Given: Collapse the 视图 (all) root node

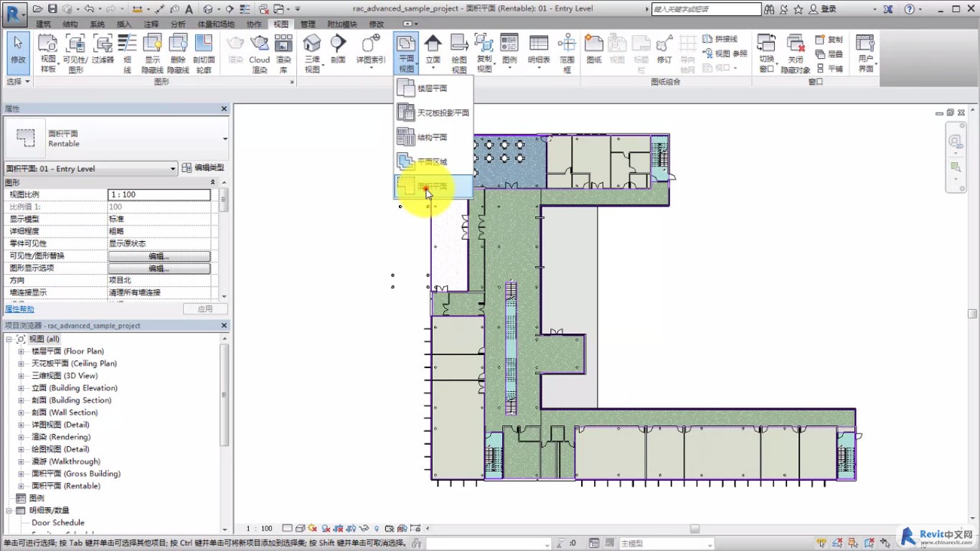Looking at the screenshot, I should click(x=9, y=339).
